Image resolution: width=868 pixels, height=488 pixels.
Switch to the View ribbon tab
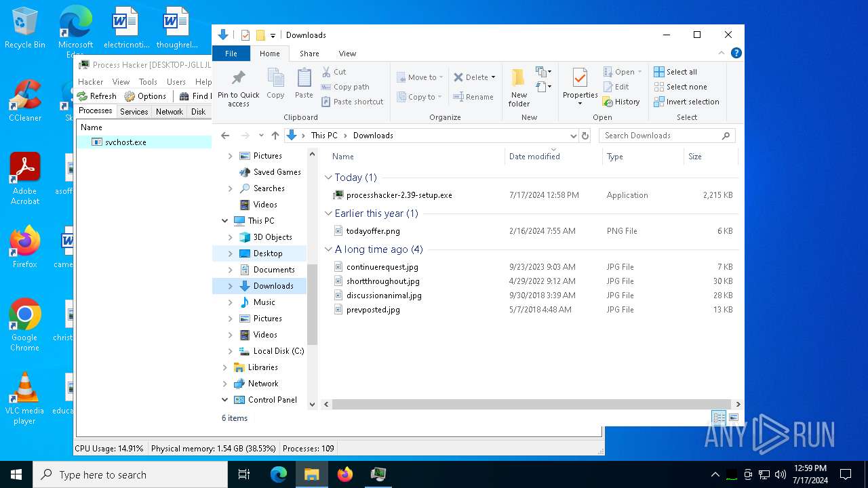(x=347, y=54)
